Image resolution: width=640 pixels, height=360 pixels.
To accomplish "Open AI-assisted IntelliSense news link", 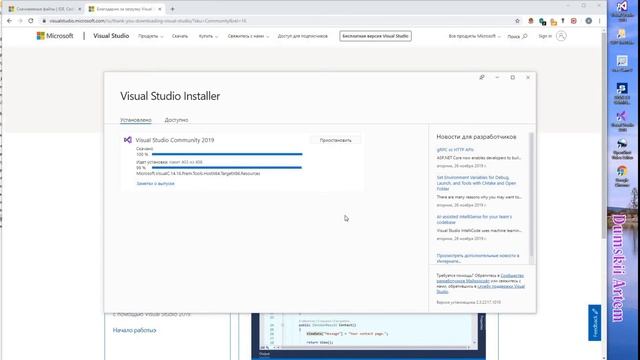I will (x=474, y=220).
